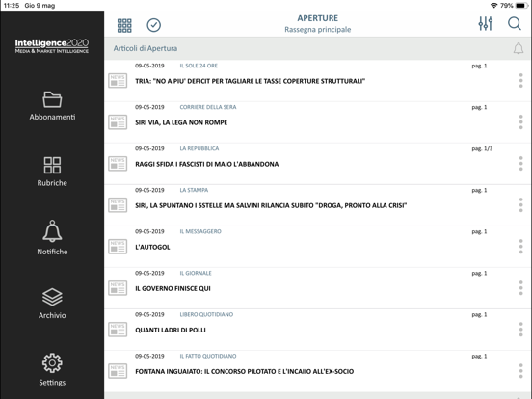Open article L'AUTOGOL

pos(152,247)
